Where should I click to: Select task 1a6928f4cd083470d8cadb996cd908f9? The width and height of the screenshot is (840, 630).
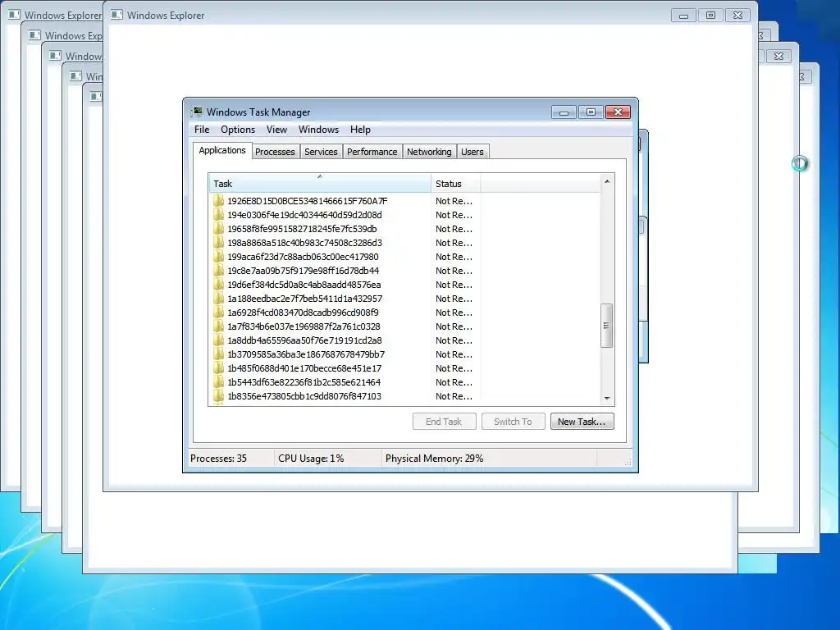click(303, 313)
